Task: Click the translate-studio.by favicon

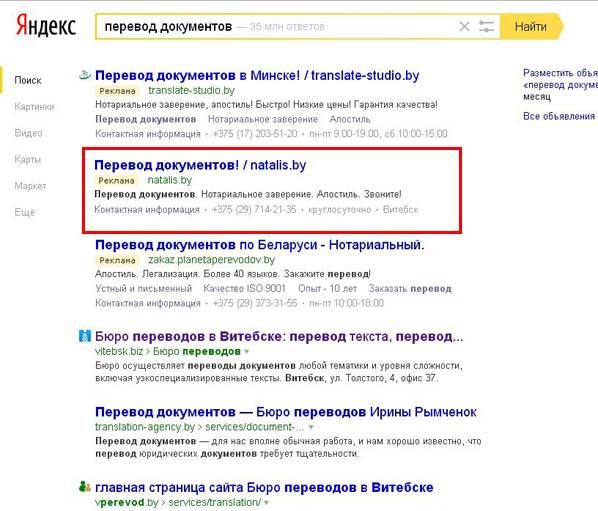Action: coord(85,76)
